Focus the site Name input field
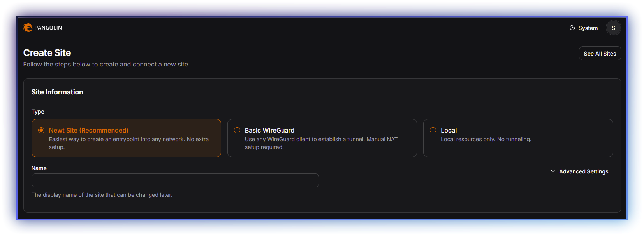The image size is (644, 236). coord(175,180)
